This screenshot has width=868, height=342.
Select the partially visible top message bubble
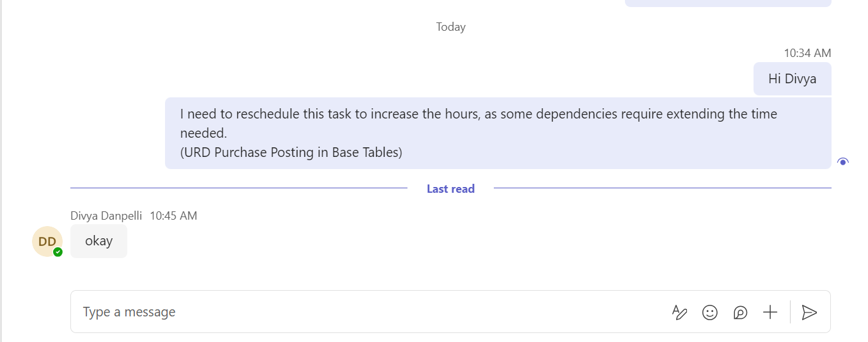point(728,3)
